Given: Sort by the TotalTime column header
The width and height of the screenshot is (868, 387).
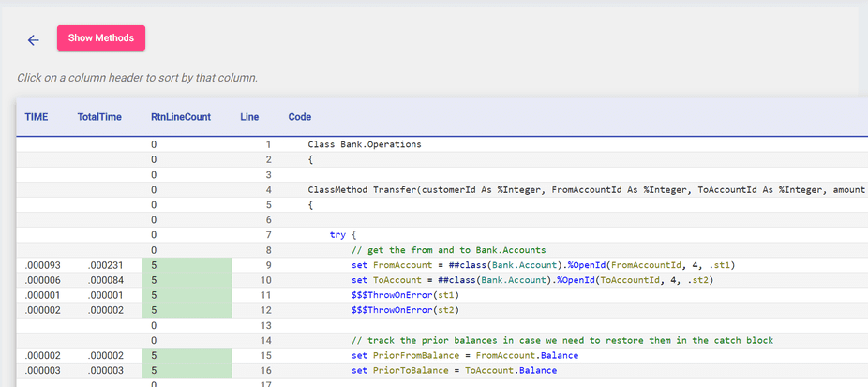Looking at the screenshot, I should coord(99,117).
